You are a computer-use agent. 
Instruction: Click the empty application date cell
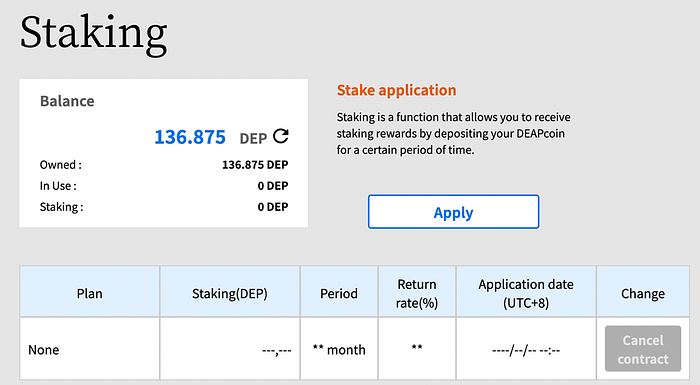click(x=526, y=349)
